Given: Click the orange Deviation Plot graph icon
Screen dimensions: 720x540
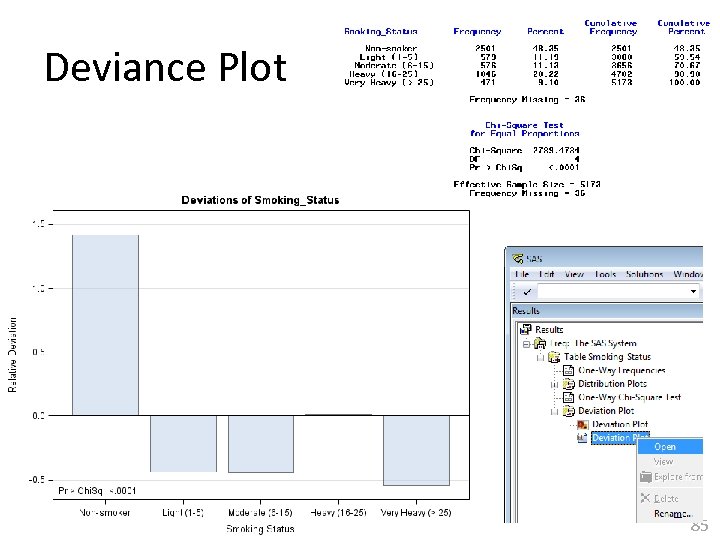Looking at the screenshot, I should pyautogui.click(x=583, y=424).
